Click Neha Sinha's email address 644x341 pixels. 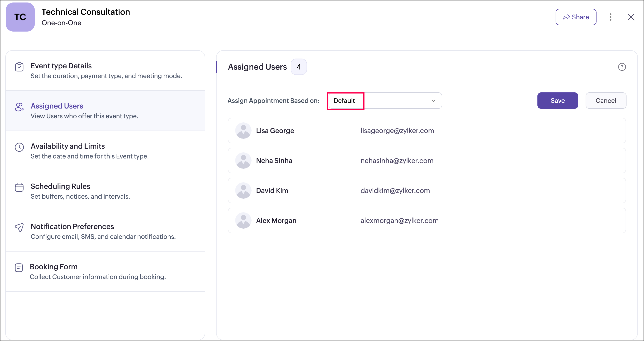point(397,161)
